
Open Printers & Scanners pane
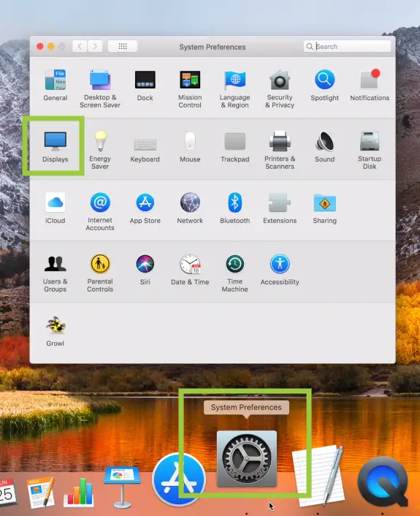tap(280, 150)
